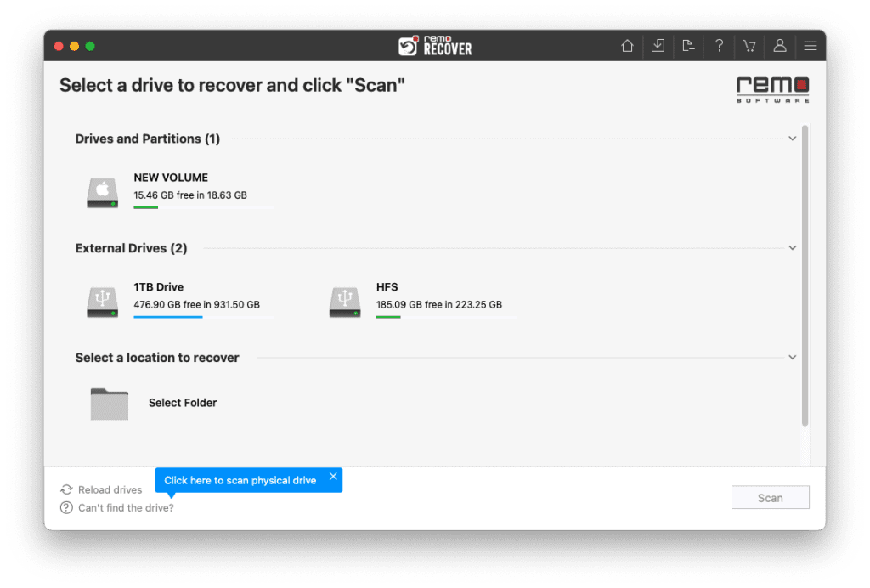Open the user account icon
Image resolution: width=870 pixels, height=588 pixels.
click(x=780, y=46)
